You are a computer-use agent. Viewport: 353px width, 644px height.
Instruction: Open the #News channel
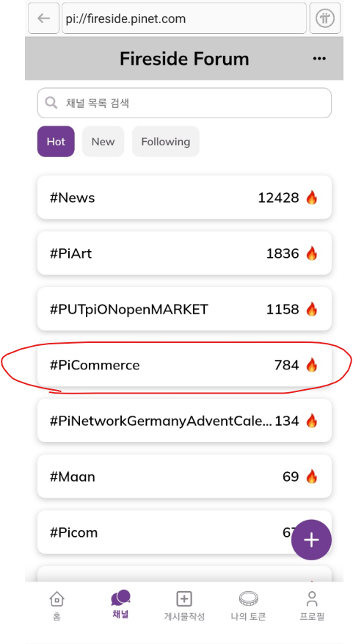tap(184, 198)
